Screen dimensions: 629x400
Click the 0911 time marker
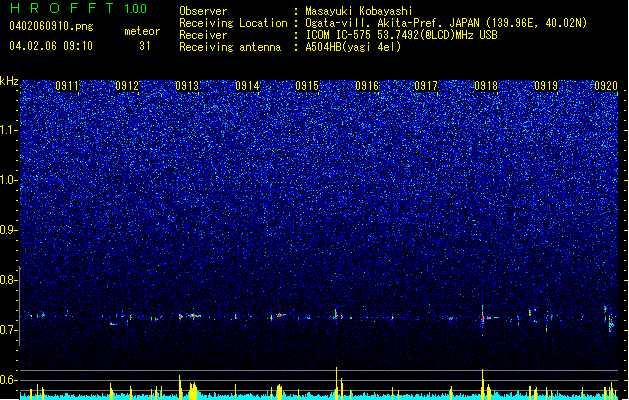[x=67, y=86]
